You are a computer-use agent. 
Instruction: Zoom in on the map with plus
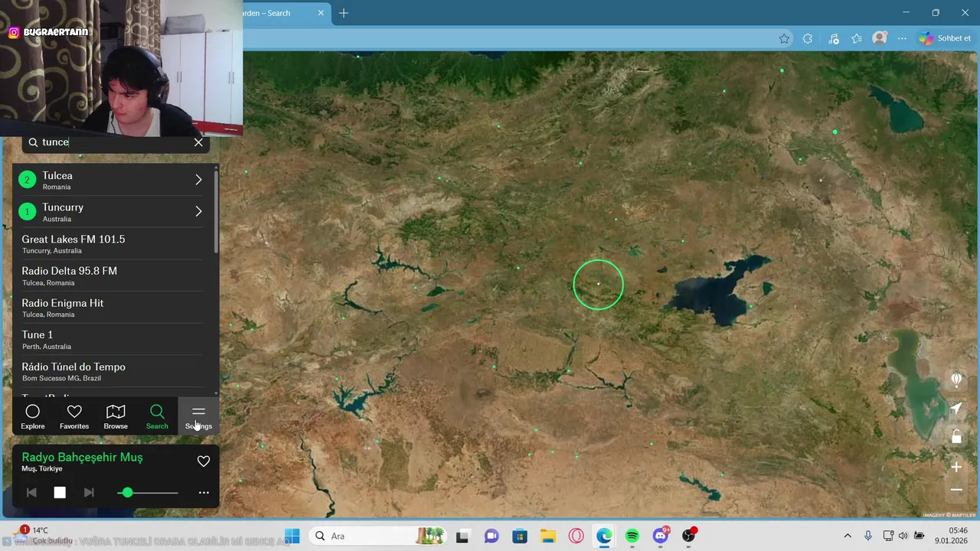[956, 467]
